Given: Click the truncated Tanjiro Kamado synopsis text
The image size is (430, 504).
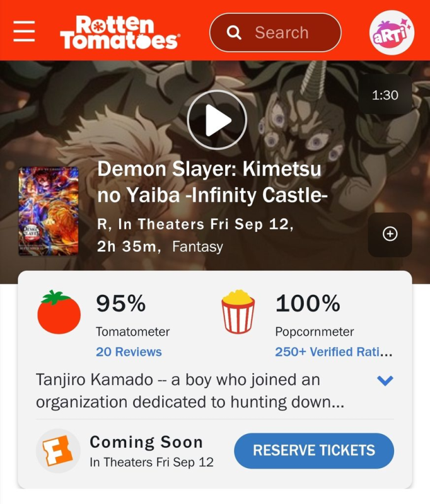Looking at the screenshot, I should click(x=190, y=391).
